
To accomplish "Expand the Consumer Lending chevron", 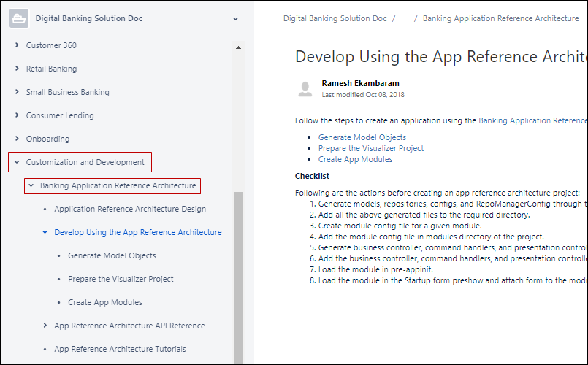I will pyautogui.click(x=17, y=115).
